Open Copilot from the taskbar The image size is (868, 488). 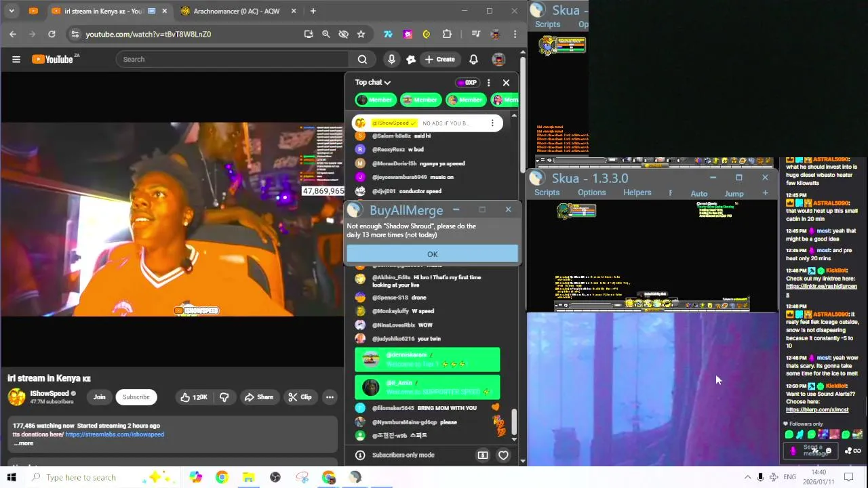click(195, 477)
